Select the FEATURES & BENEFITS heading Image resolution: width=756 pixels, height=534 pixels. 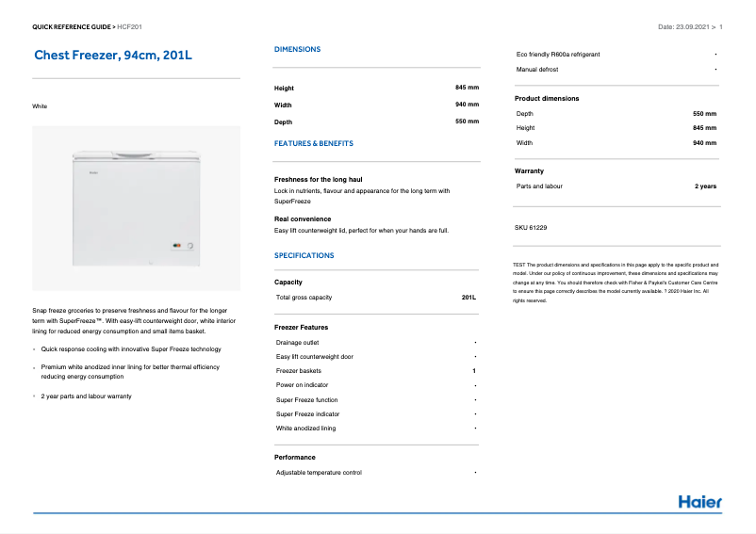coord(313,143)
